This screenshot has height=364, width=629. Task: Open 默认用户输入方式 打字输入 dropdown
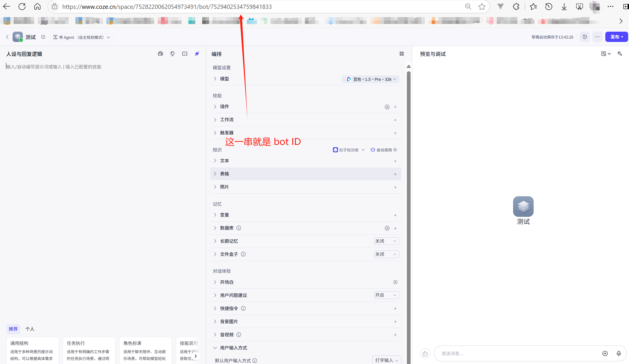click(387, 360)
